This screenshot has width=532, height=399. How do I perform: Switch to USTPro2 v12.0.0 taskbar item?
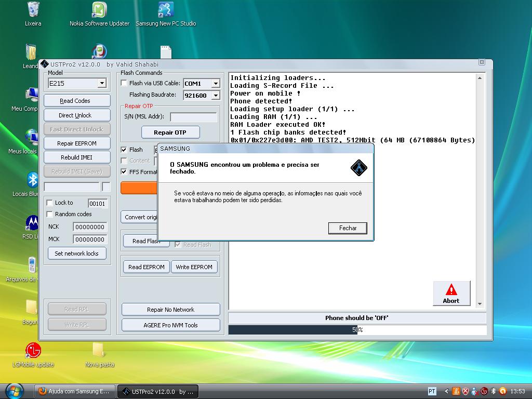point(158,391)
